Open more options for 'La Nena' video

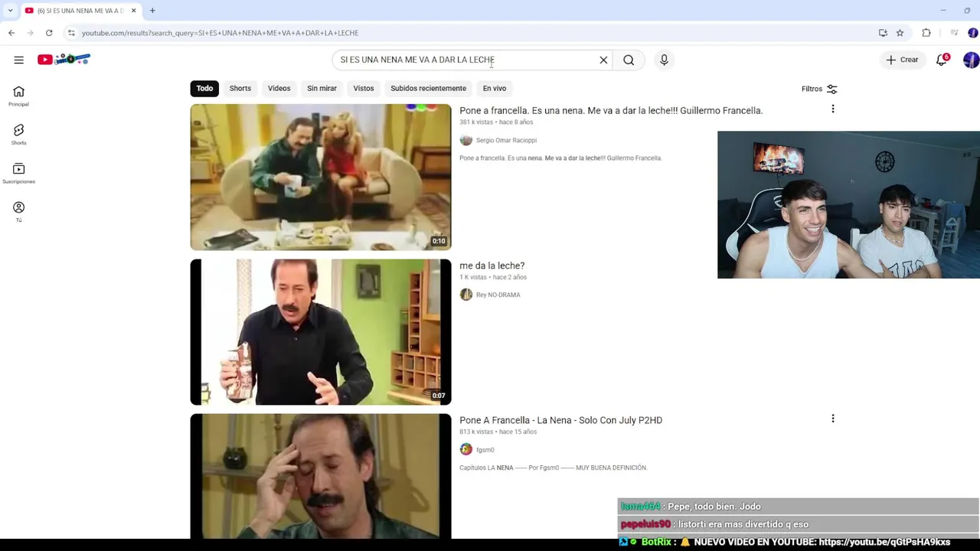(x=833, y=419)
